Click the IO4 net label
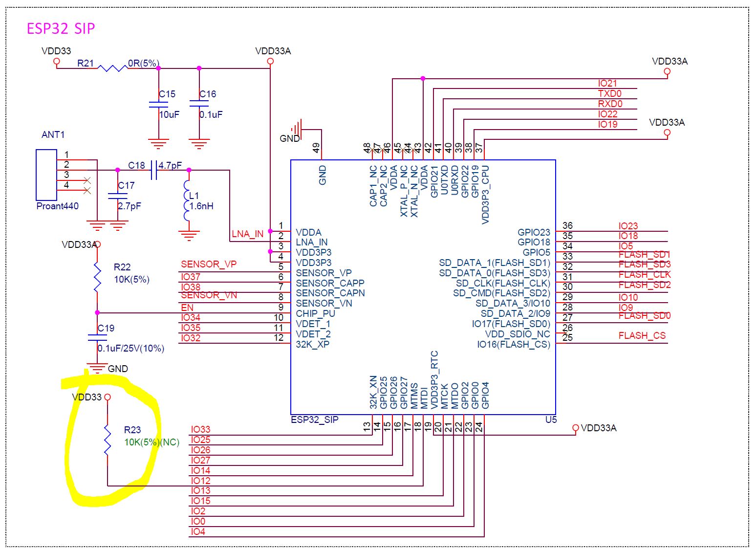Screen dimensions: 756x552 pyautogui.click(x=198, y=532)
